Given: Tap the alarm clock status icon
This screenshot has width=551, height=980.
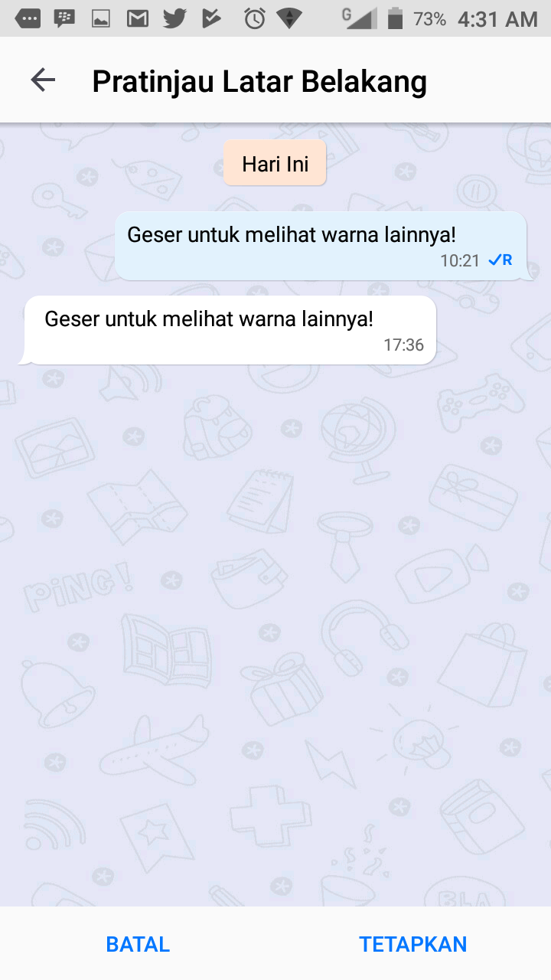Looking at the screenshot, I should 254,18.
